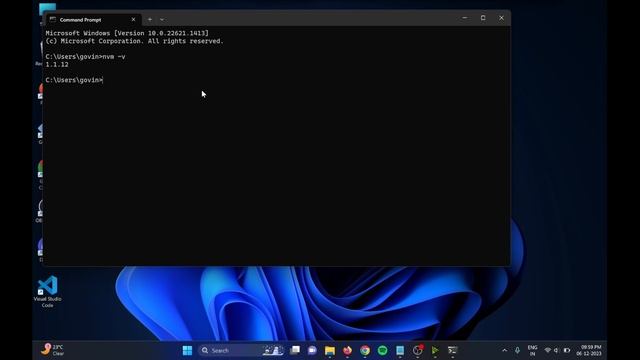The image size is (640, 360).
Task: Open Task View from the taskbar
Action: (x=295, y=350)
